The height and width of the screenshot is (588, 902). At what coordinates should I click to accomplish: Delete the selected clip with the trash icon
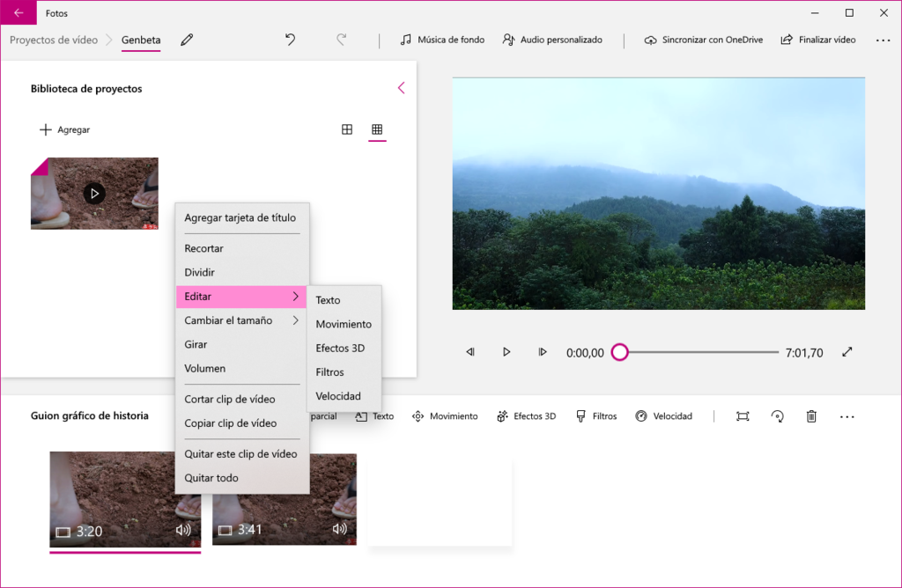point(811,415)
